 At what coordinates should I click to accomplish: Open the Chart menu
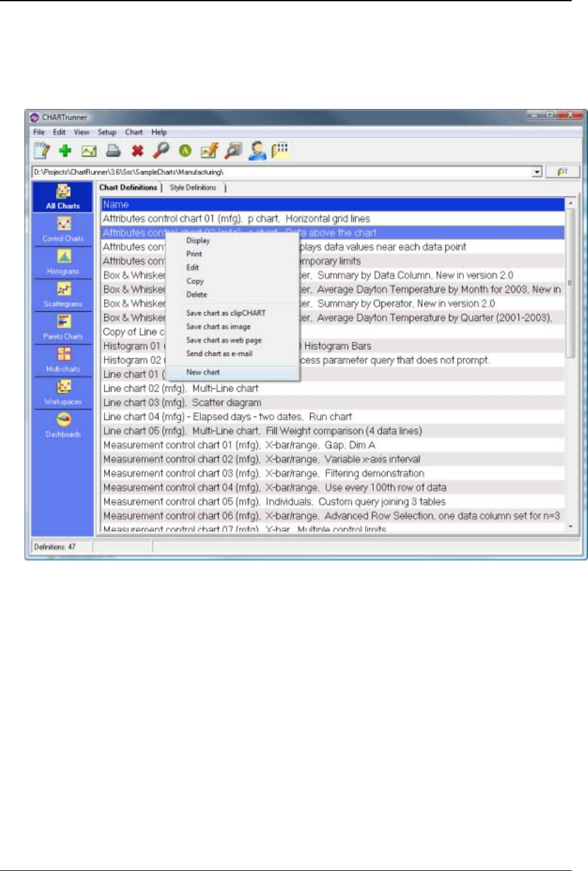(134, 132)
